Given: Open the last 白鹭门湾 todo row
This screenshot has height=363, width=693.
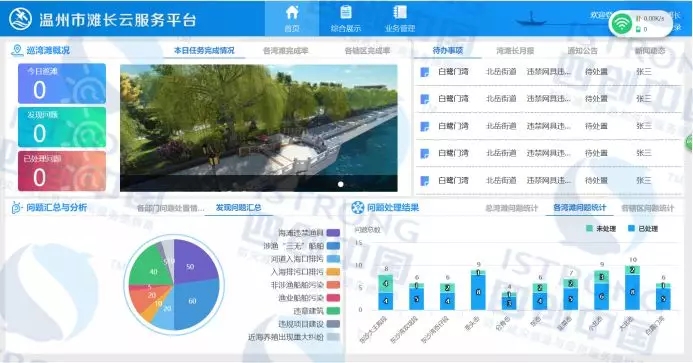Looking at the screenshot, I should [x=549, y=180].
